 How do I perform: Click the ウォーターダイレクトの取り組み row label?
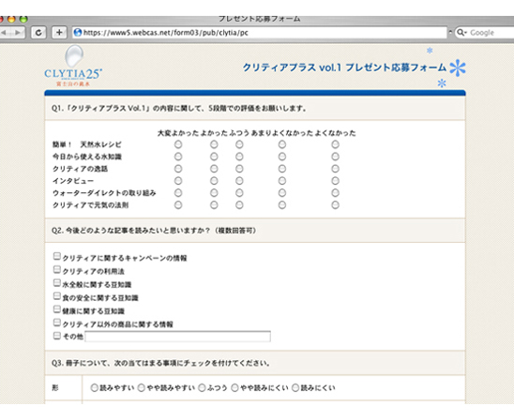tap(104, 193)
